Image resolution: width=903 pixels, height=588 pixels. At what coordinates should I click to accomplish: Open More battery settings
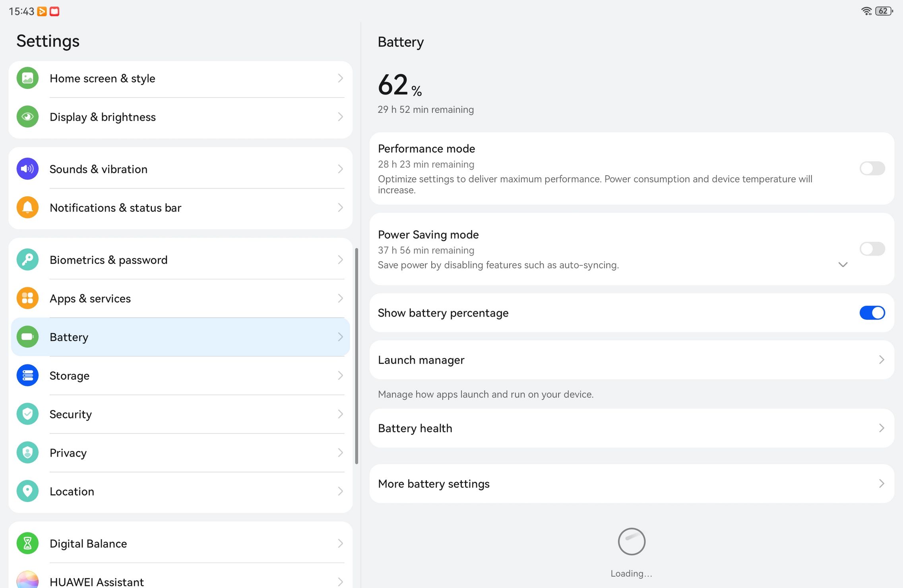coord(632,484)
